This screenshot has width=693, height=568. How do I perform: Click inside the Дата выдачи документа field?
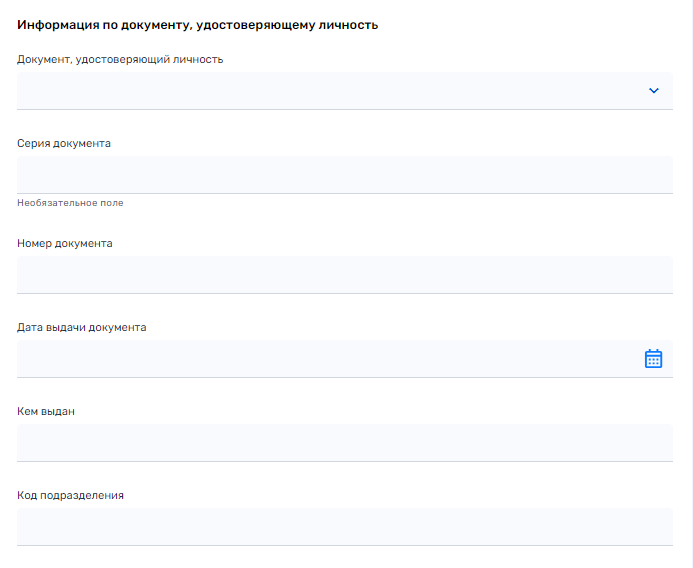tap(345, 358)
